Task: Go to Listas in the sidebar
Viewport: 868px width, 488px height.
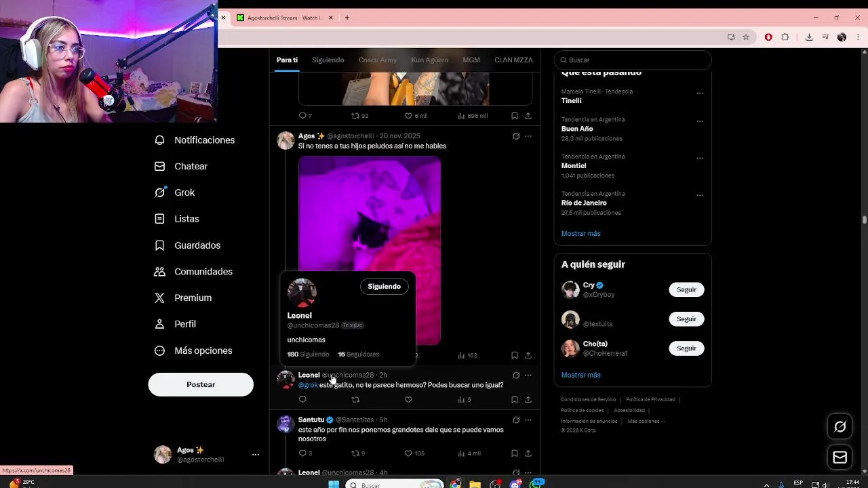Action: (176, 219)
